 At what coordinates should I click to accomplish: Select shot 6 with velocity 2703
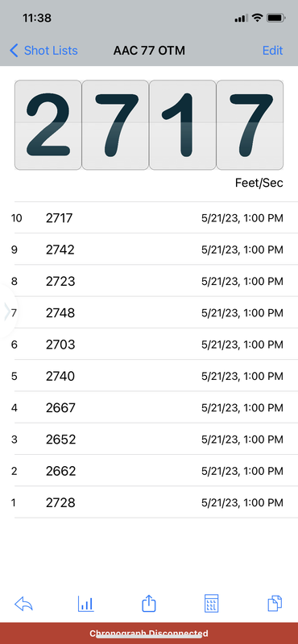pyautogui.click(x=149, y=345)
